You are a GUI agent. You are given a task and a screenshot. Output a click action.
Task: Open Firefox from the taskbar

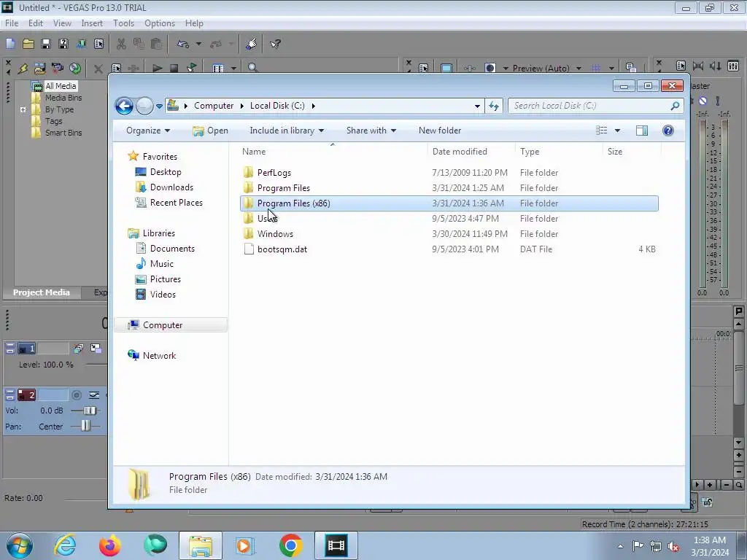(109, 545)
